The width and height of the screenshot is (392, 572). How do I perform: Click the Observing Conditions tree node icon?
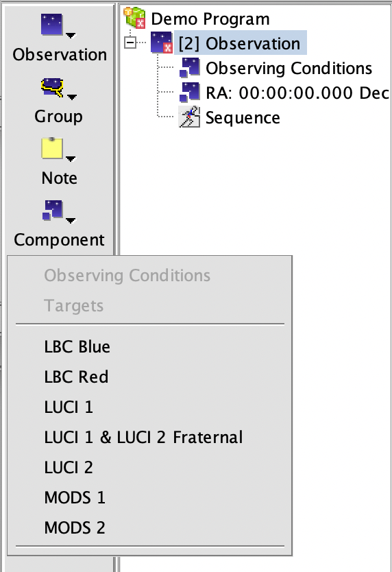coord(189,67)
